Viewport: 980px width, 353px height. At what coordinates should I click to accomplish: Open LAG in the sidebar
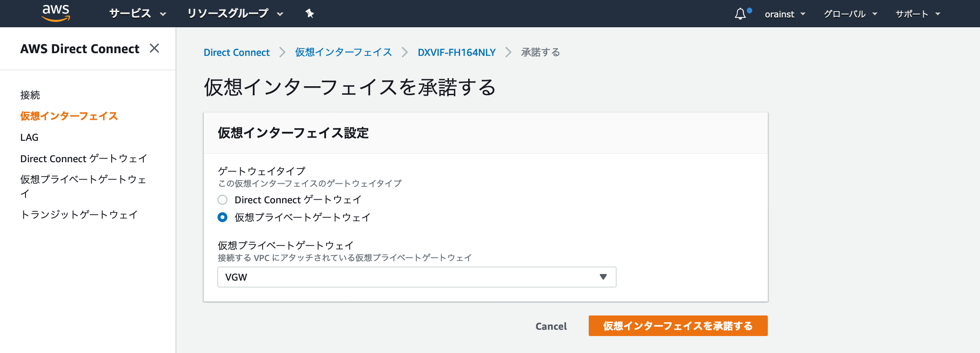click(29, 137)
